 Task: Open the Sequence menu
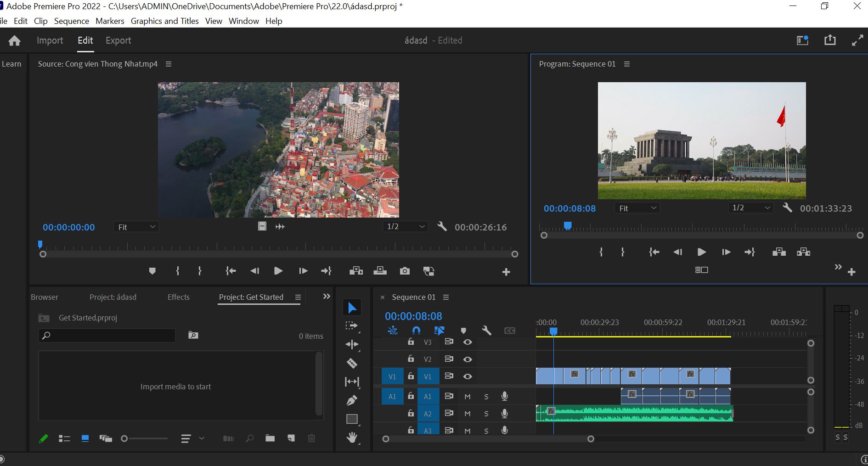(x=72, y=21)
